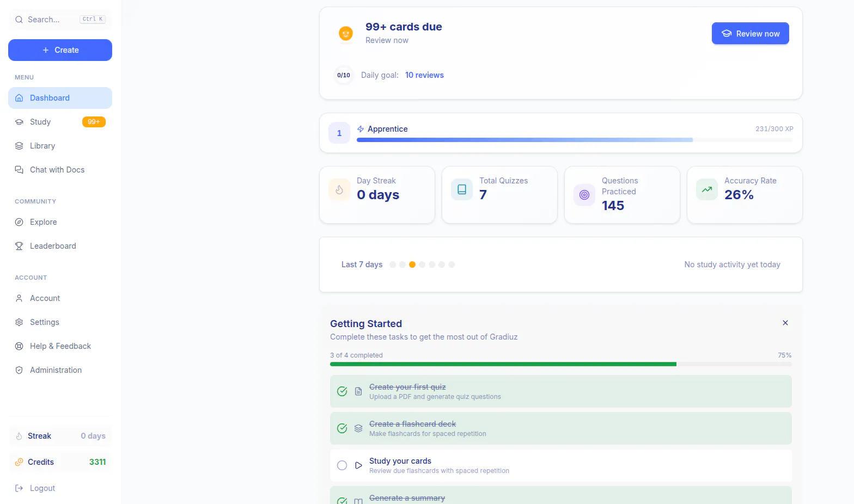Screen dimensions: 854x504
Task: Click the Chat with Docs bubbles icon
Action: (19, 170)
